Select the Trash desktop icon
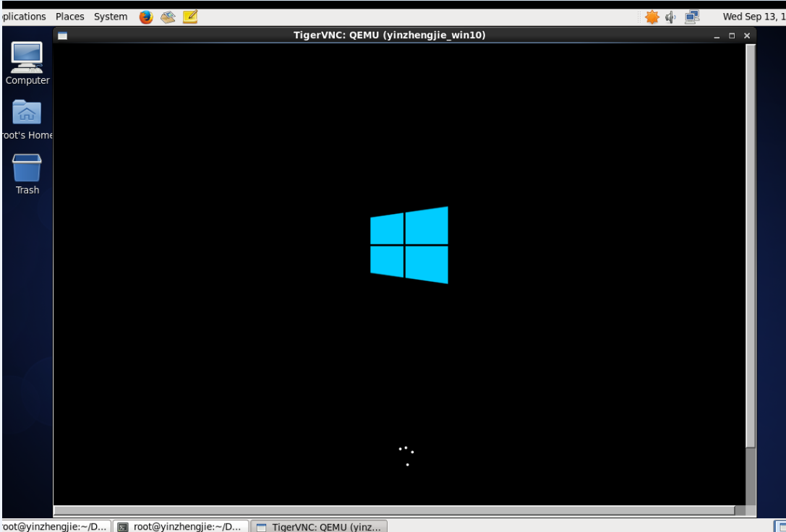The height and width of the screenshot is (532, 786). [27, 174]
